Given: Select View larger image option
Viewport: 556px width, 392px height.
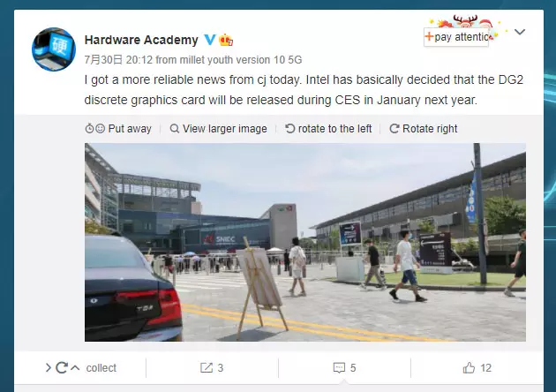Looking at the screenshot, I should pyautogui.click(x=219, y=128).
